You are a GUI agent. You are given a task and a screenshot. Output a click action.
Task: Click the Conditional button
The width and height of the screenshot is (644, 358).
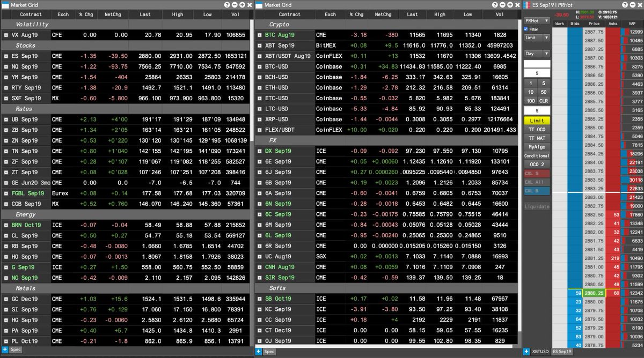pos(537,155)
